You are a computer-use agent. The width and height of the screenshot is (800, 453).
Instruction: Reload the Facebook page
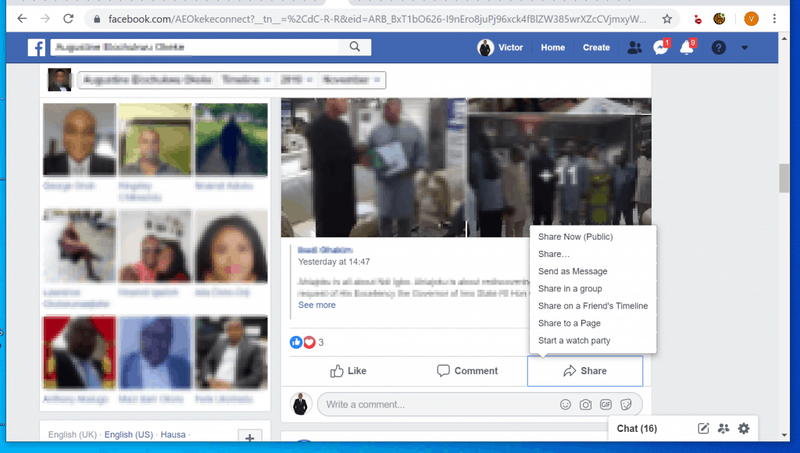pos(68,19)
